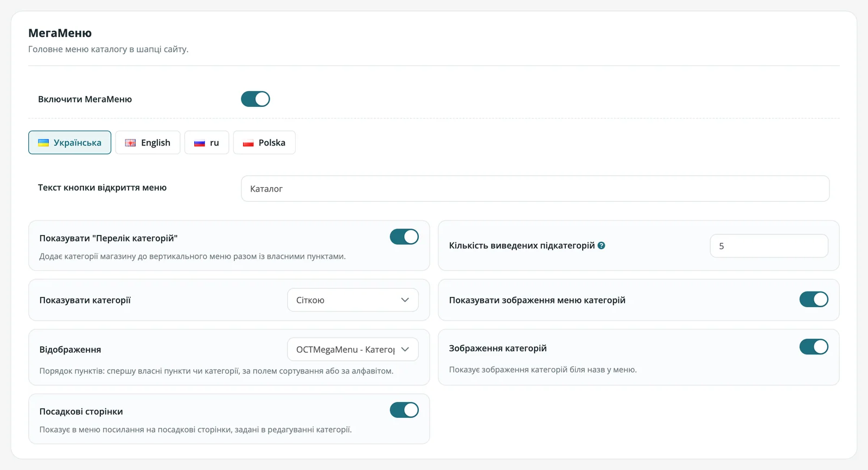
Task: Open the ru language tab
Action: pos(207,143)
